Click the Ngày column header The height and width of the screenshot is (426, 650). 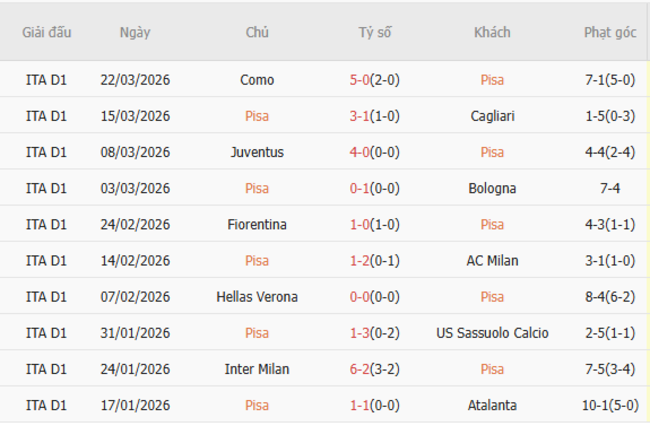[135, 32]
